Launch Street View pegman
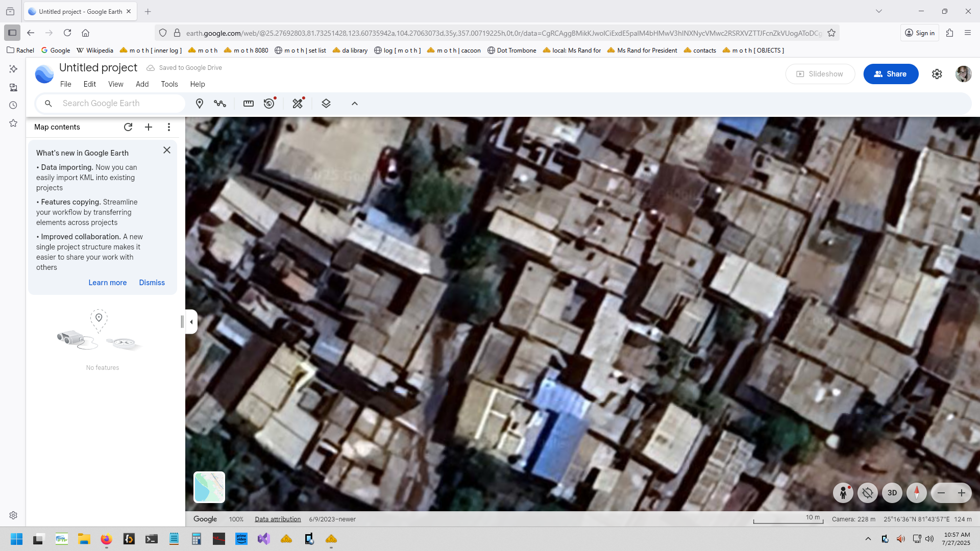 tap(843, 493)
